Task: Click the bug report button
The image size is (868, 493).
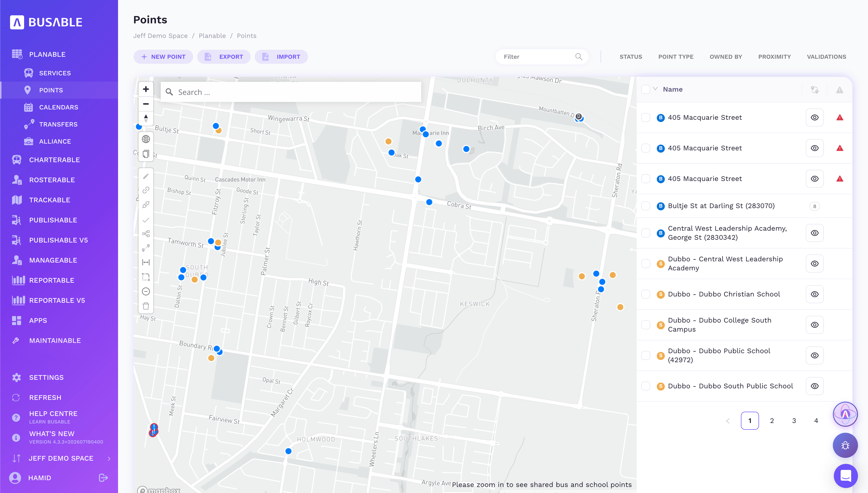Action: [845, 445]
